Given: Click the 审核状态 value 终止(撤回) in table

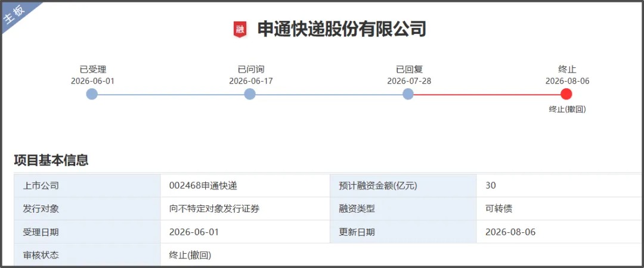Looking at the screenshot, I should (190, 255).
